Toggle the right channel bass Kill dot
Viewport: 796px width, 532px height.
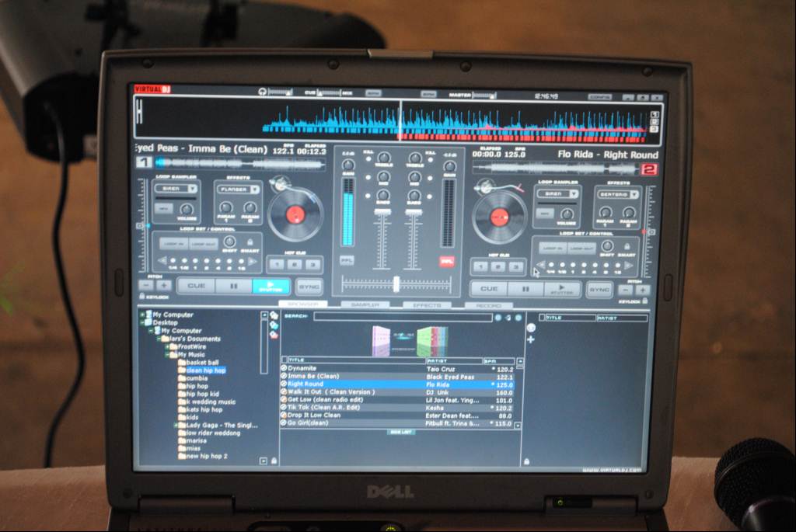(x=430, y=196)
